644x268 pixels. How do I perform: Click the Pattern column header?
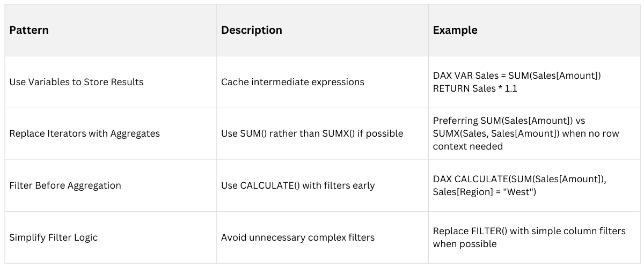pyautogui.click(x=29, y=30)
